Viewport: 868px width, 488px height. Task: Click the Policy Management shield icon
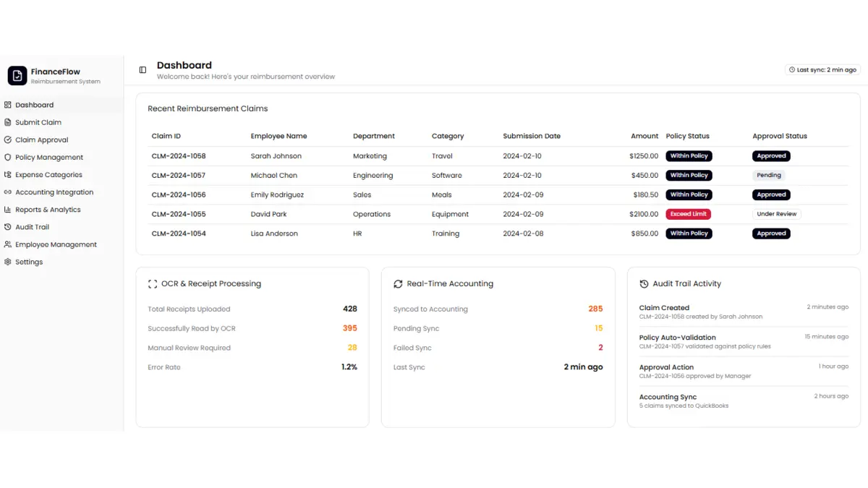point(8,157)
